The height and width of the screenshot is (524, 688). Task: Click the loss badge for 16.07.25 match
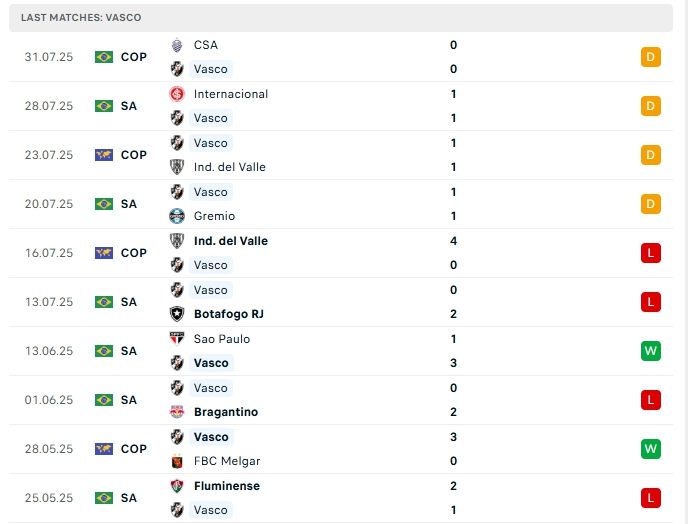tap(651, 253)
